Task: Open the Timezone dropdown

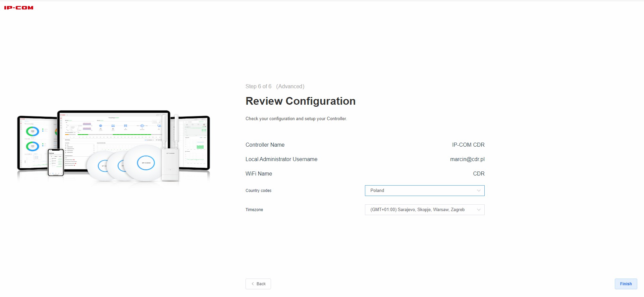Action: tap(425, 210)
